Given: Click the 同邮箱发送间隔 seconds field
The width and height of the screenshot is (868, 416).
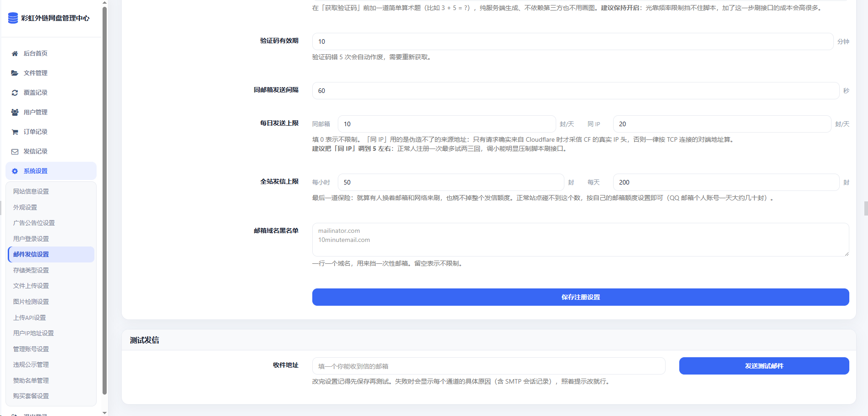Looking at the screenshot, I should [x=575, y=91].
